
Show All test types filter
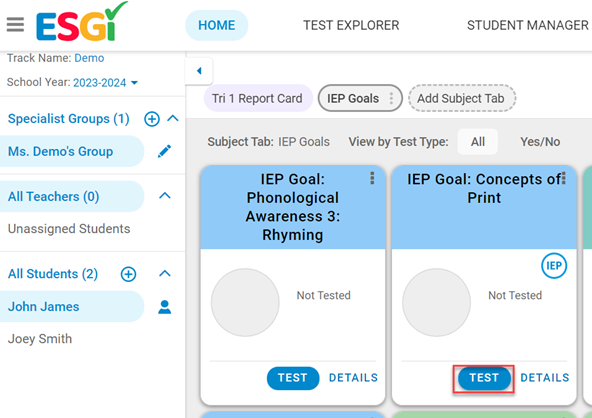click(478, 142)
